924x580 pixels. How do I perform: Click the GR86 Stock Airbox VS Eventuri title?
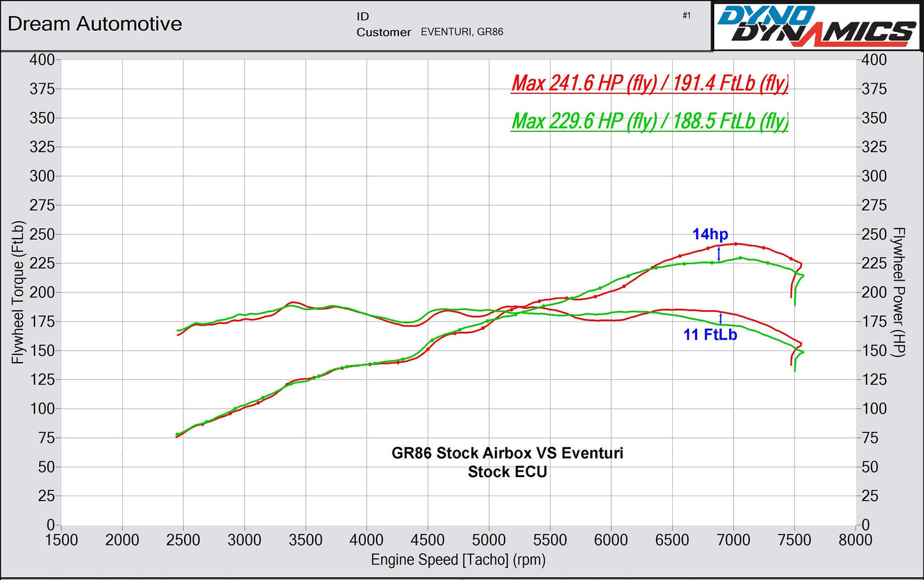click(508, 453)
